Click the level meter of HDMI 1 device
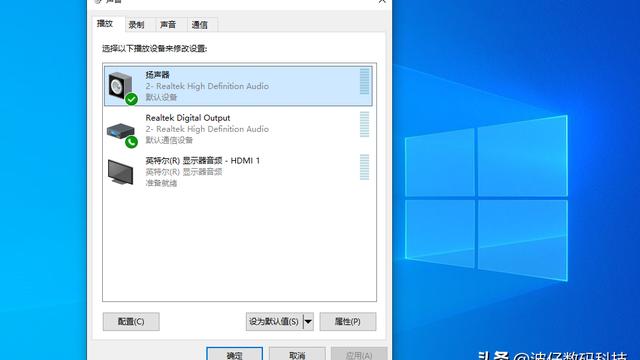 click(364, 167)
